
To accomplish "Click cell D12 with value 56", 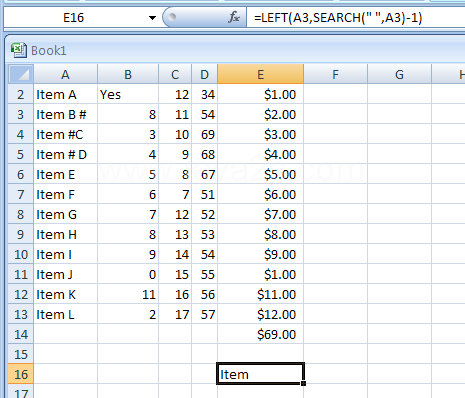I will pos(204,294).
